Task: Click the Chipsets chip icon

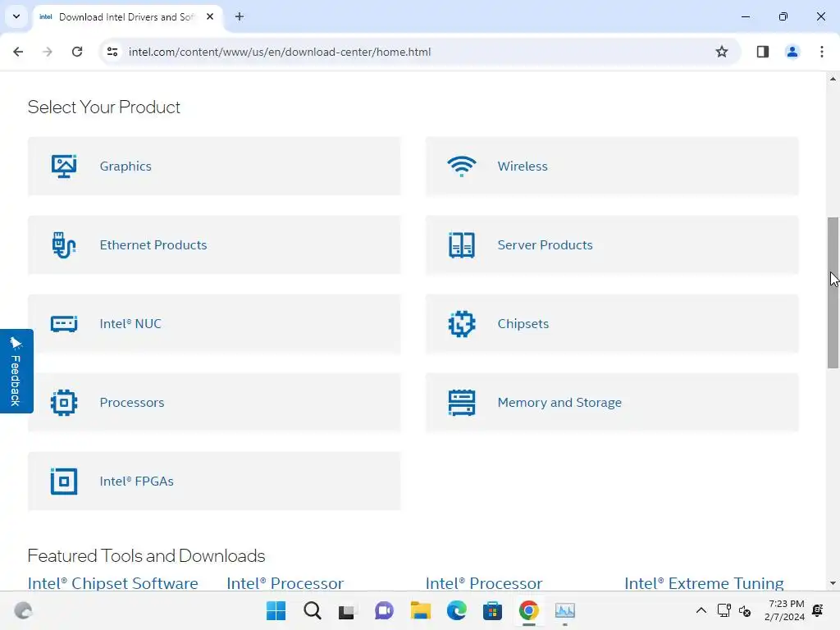Action: (x=461, y=323)
